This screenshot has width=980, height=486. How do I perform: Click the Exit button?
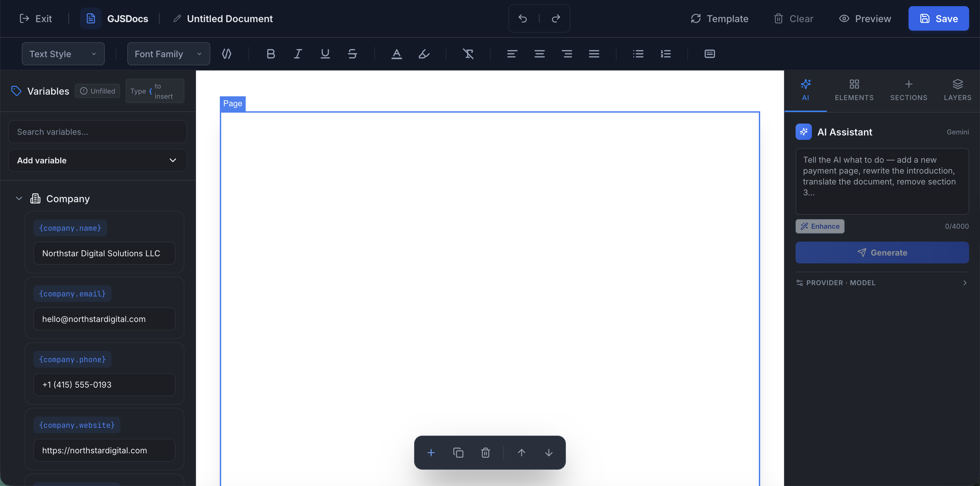click(x=36, y=19)
